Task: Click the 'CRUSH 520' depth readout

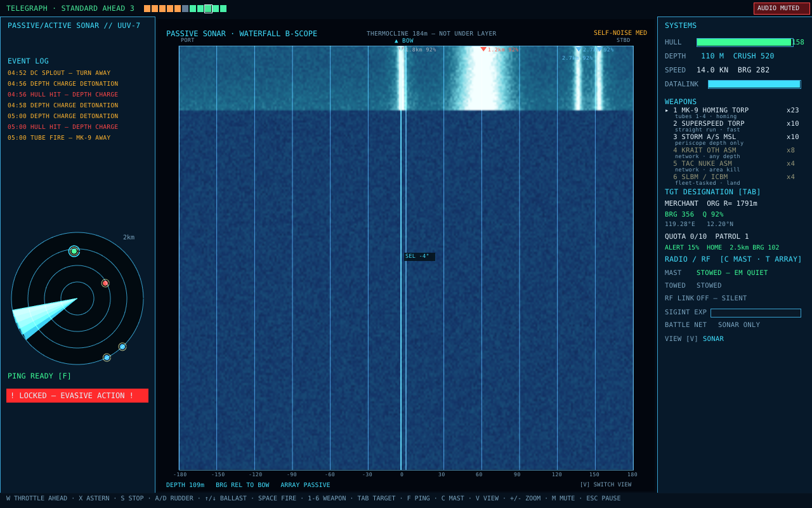Action: click(754, 56)
